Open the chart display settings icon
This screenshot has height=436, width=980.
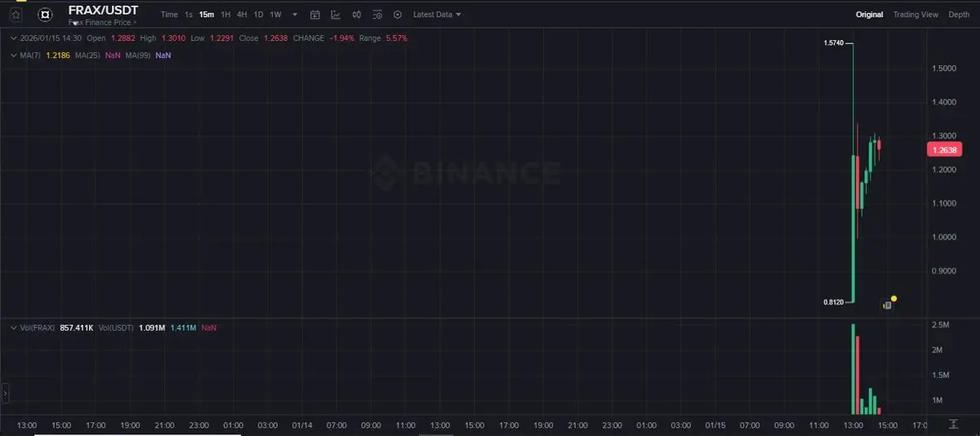(x=376, y=15)
